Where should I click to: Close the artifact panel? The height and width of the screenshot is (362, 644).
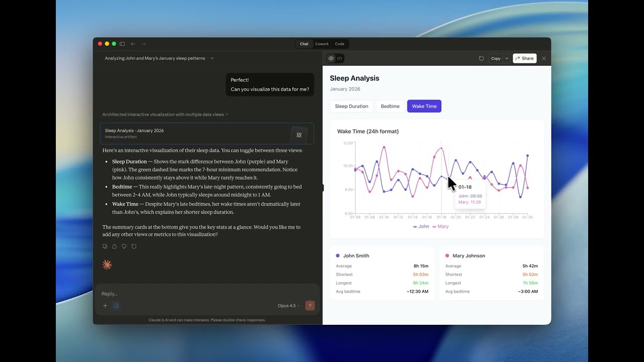(x=544, y=58)
